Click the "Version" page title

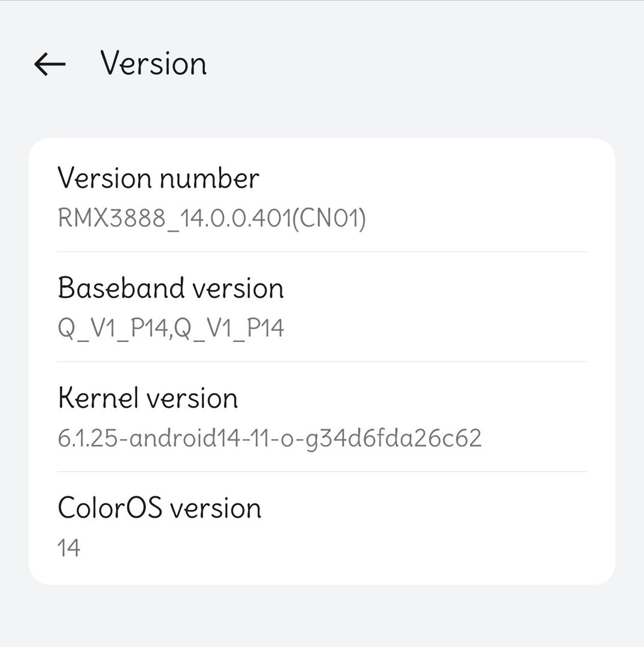pos(153,64)
